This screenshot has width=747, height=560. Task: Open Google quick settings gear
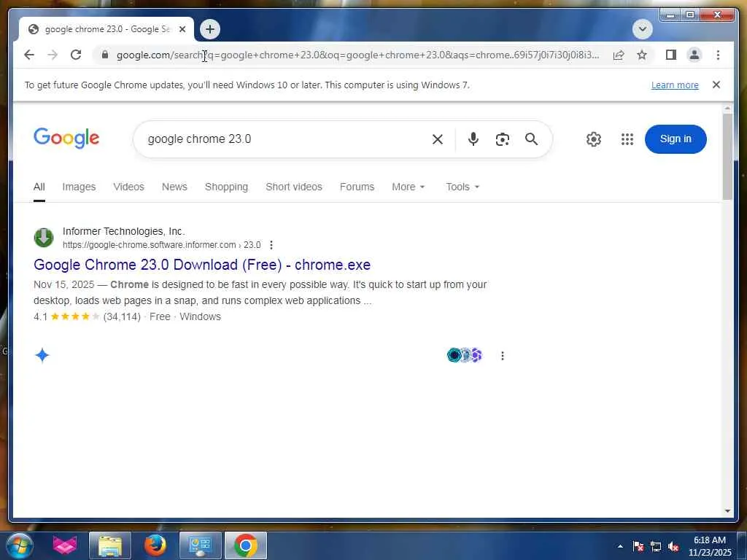pos(594,139)
